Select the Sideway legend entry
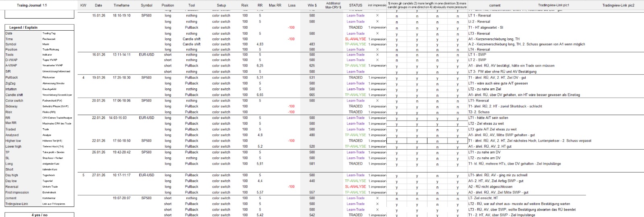Image resolution: width=644 pixels, height=217 pixels. (x=11, y=106)
